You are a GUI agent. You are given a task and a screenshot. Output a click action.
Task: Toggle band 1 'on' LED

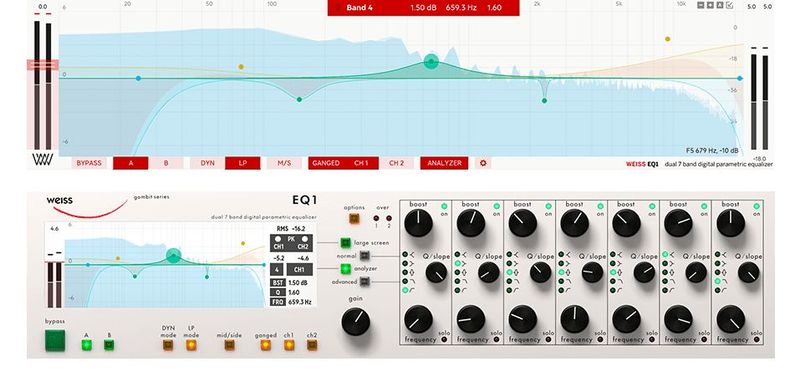(x=444, y=206)
